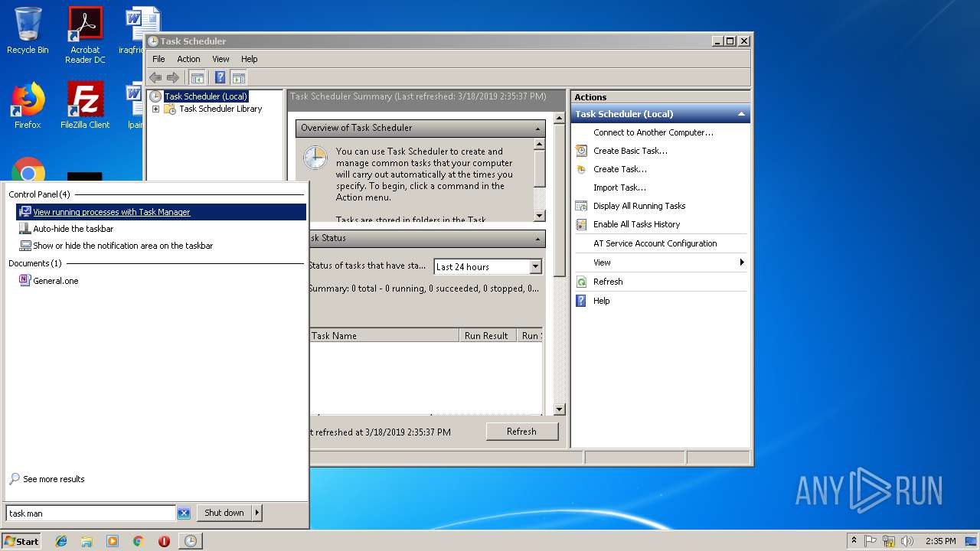Click the notification area result icon in Start menu

[25, 246]
